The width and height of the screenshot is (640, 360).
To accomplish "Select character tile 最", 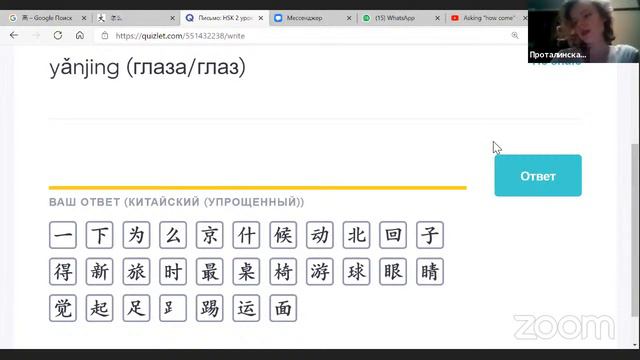I will pyautogui.click(x=210, y=271).
